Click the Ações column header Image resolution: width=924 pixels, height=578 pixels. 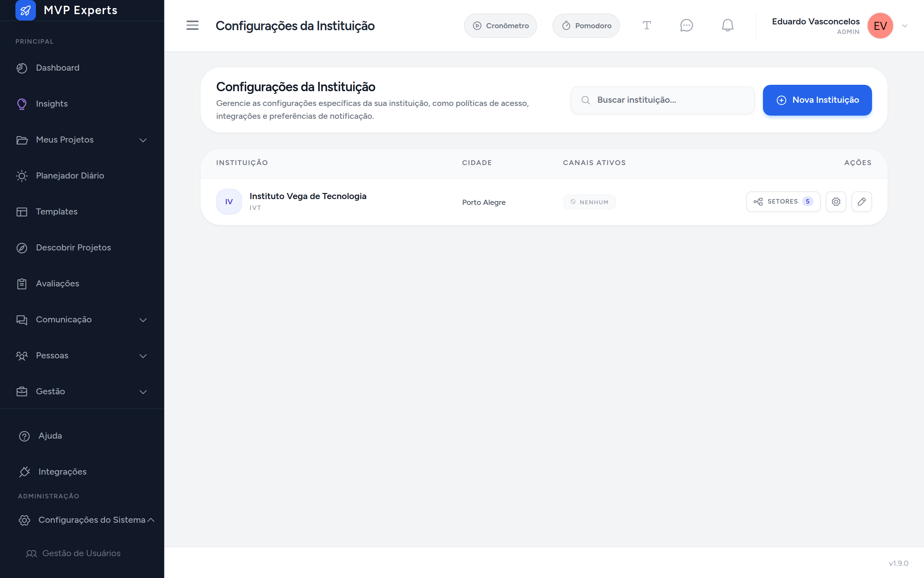(x=858, y=163)
